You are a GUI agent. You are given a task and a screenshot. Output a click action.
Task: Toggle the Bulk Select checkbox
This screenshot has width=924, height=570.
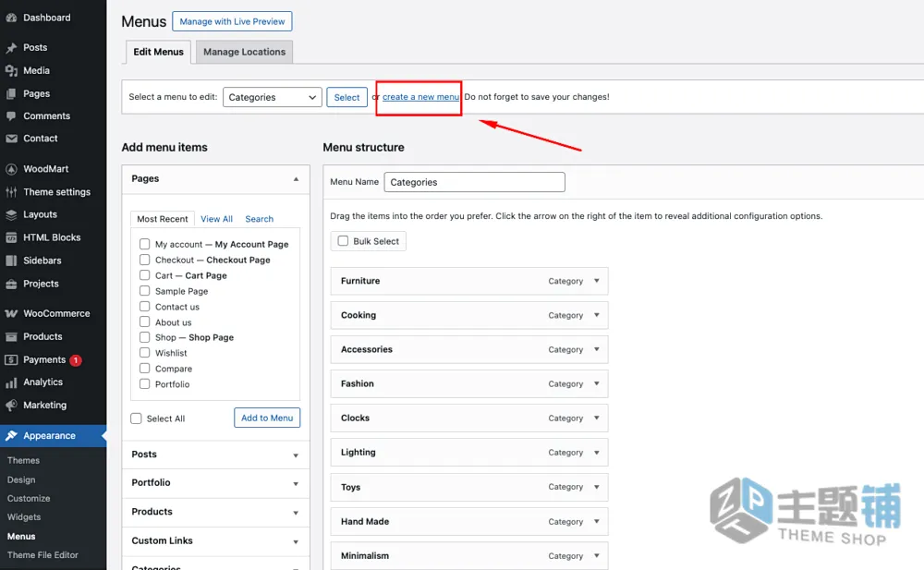pyautogui.click(x=343, y=240)
